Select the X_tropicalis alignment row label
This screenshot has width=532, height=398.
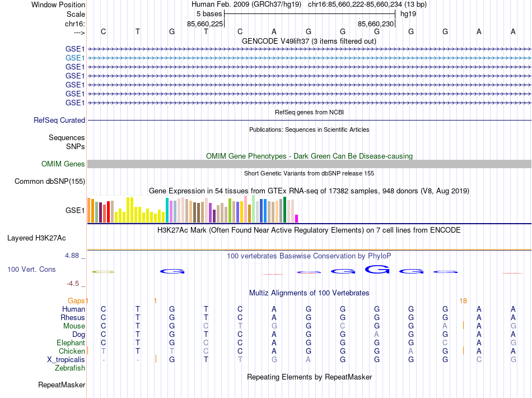click(66, 360)
